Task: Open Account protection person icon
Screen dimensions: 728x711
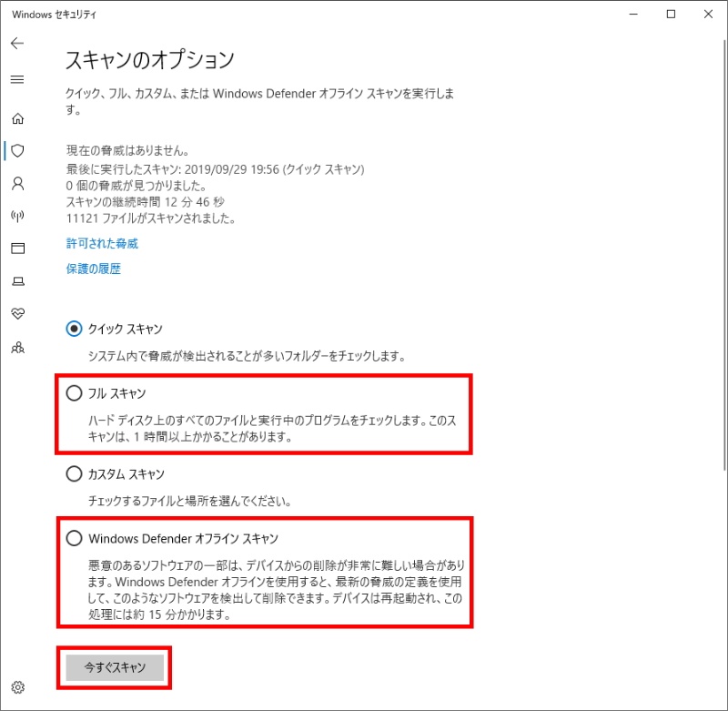Action: tap(16, 183)
